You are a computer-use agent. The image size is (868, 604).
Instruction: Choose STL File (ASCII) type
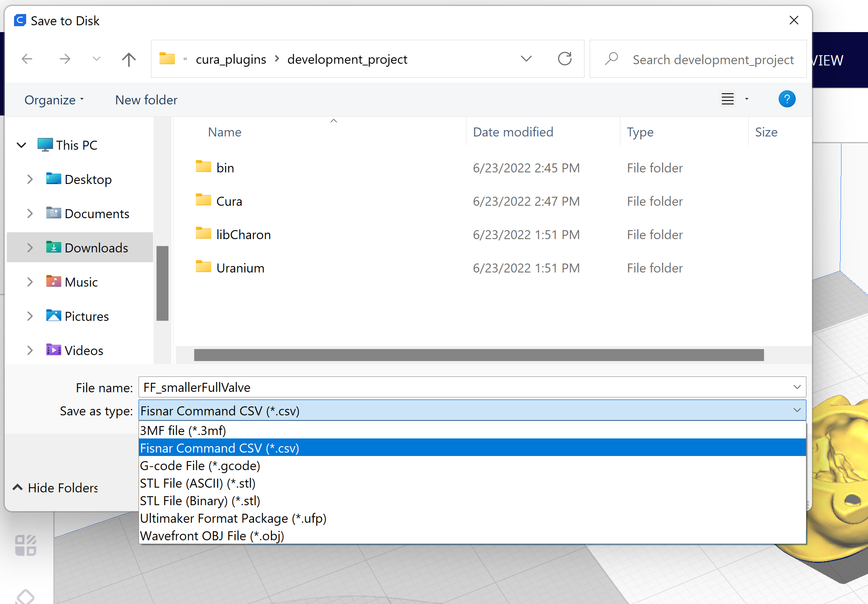[472, 483]
